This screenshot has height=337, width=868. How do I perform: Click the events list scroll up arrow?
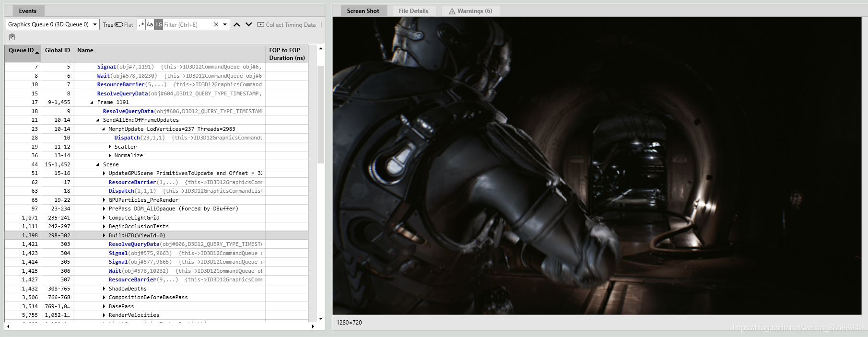pyautogui.click(x=321, y=49)
